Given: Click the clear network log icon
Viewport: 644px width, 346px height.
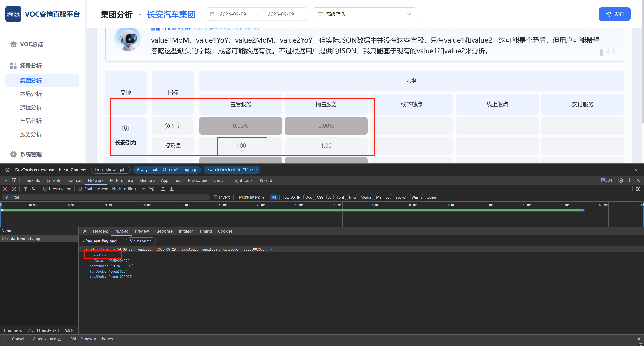Looking at the screenshot, I should click(x=14, y=189).
